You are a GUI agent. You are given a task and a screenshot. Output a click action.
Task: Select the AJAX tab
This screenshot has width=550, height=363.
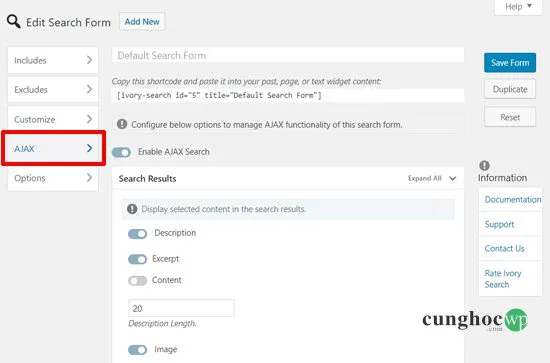tap(53, 148)
